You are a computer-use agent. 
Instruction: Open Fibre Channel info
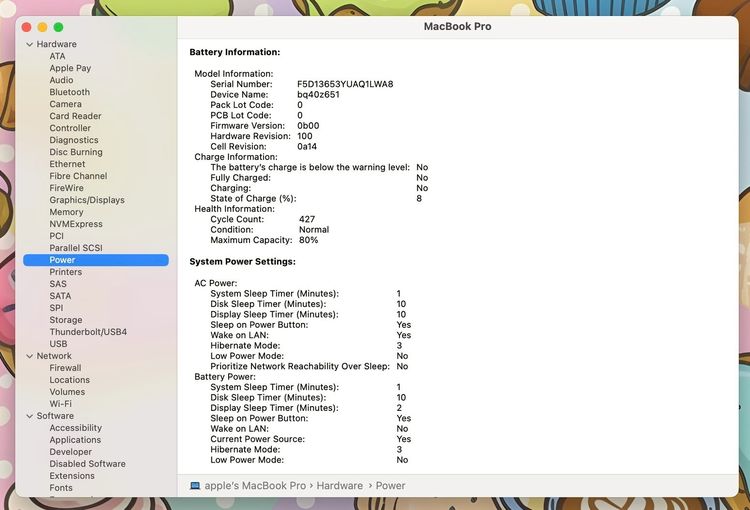(x=78, y=176)
